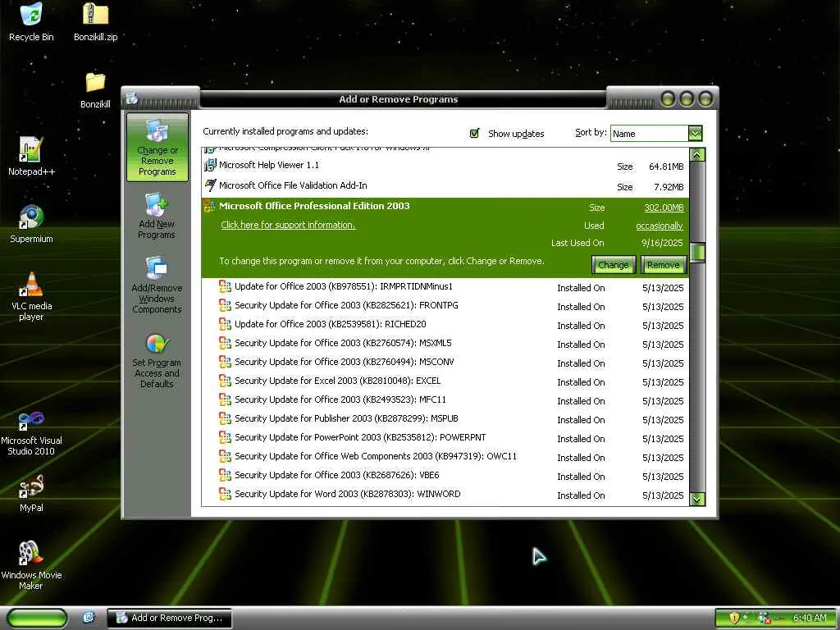Click the Microsoft Office Professional 2003 icon
This screenshot has height=630, width=840.
click(x=209, y=206)
